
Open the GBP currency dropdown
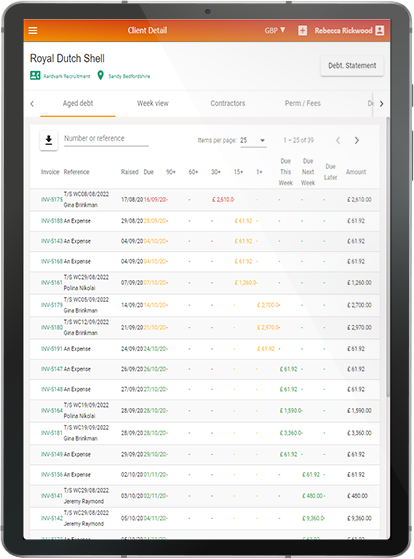tap(275, 31)
